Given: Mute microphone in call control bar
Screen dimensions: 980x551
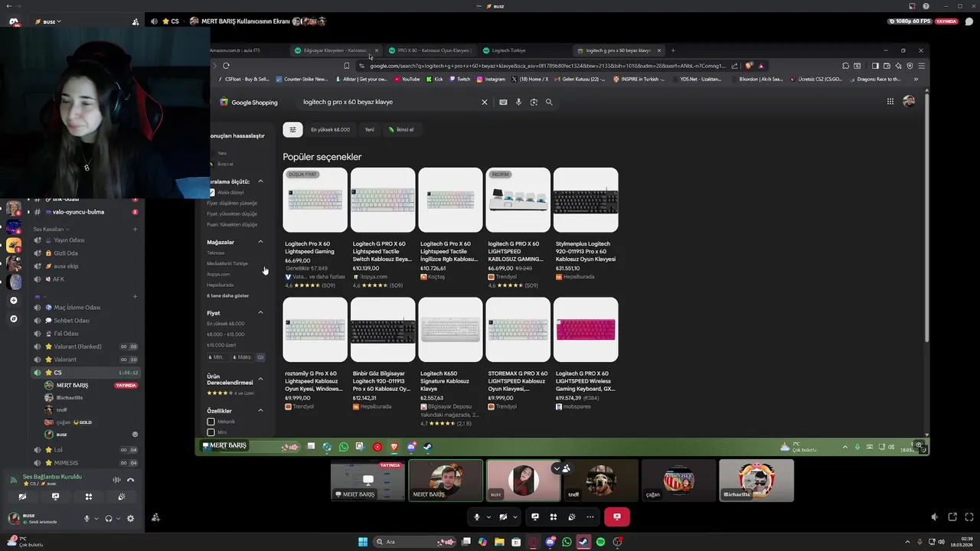Looking at the screenshot, I should tap(477, 517).
